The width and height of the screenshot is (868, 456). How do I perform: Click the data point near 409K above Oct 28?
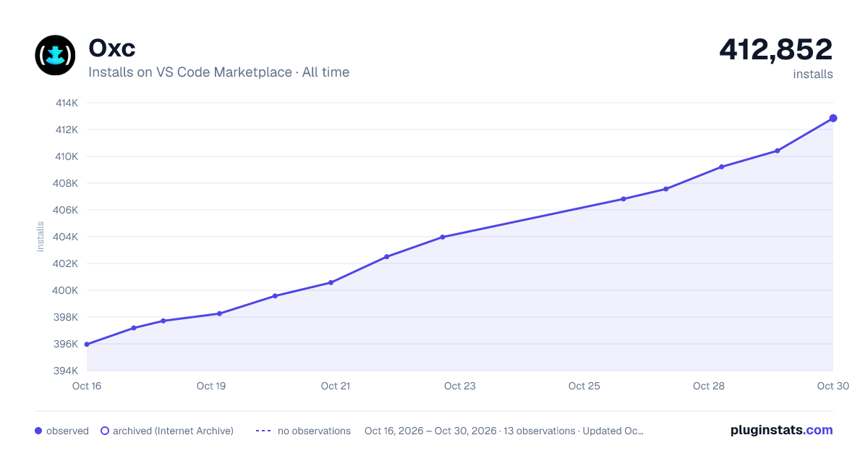(722, 166)
